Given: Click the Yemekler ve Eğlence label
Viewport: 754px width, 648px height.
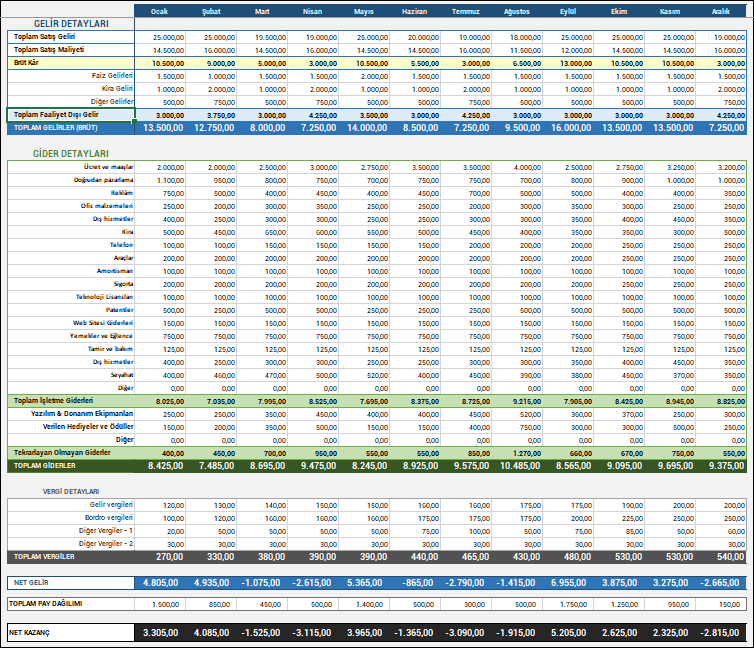Looking at the screenshot, I should coord(101,336).
